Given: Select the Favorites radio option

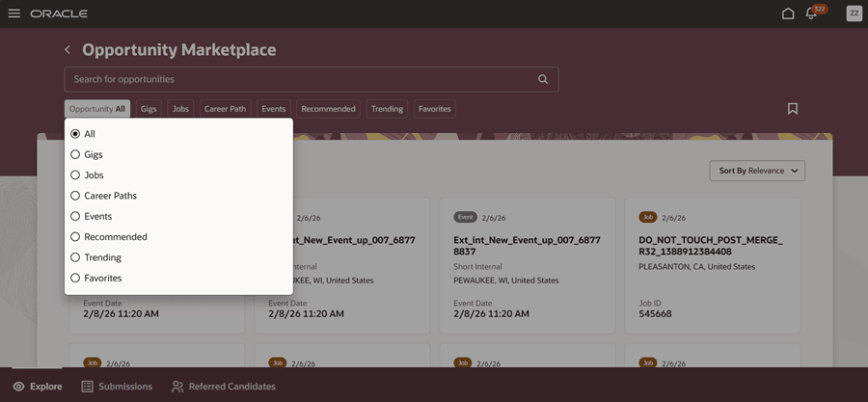Looking at the screenshot, I should pyautogui.click(x=75, y=279).
